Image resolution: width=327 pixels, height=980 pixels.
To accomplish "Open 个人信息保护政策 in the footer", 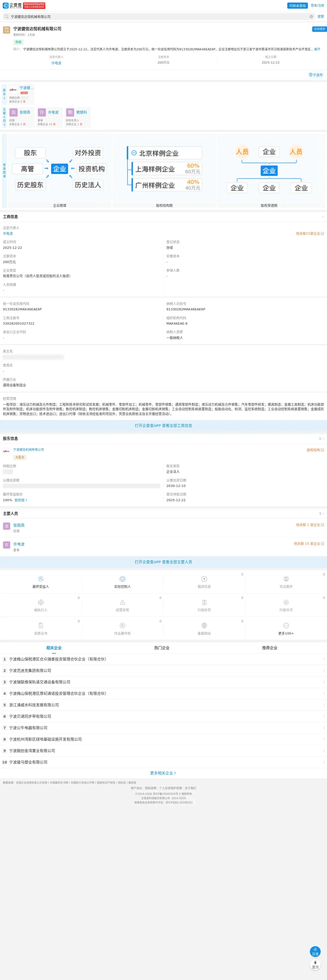I will click(x=171, y=788).
